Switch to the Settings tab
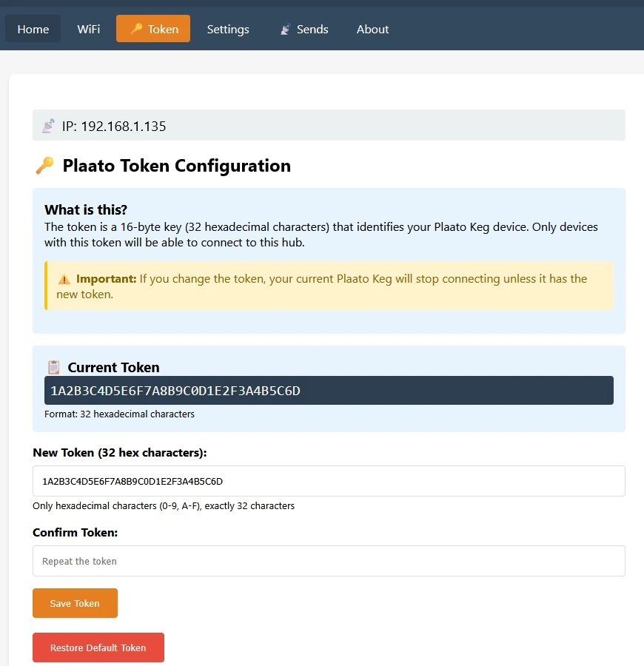The image size is (644, 666). pos(228,30)
